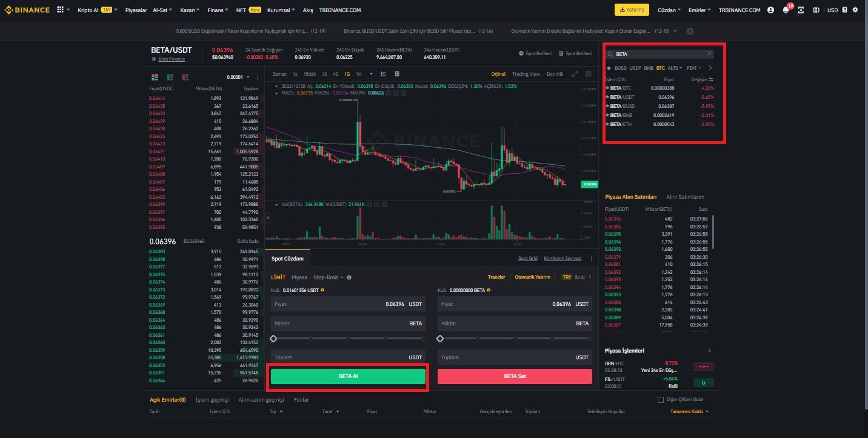Select the 1G chart interval
This screenshot has width=868, height=438.
(x=347, y=74)
